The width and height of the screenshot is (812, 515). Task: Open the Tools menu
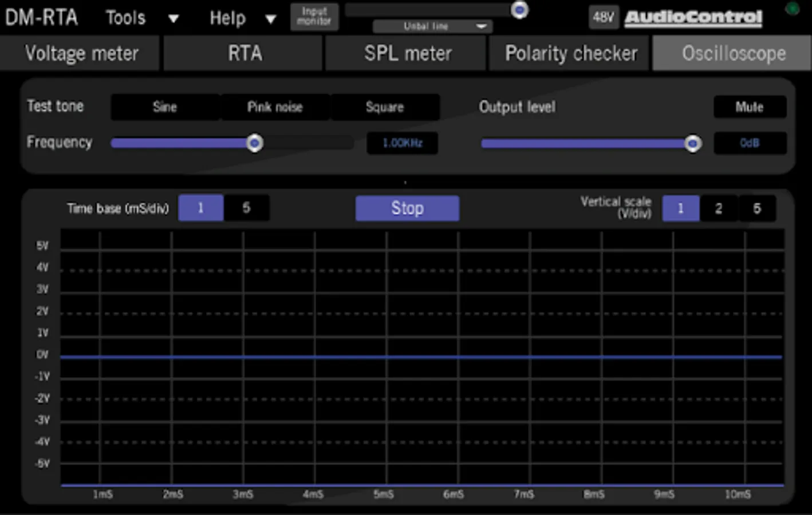pos(125,18)
